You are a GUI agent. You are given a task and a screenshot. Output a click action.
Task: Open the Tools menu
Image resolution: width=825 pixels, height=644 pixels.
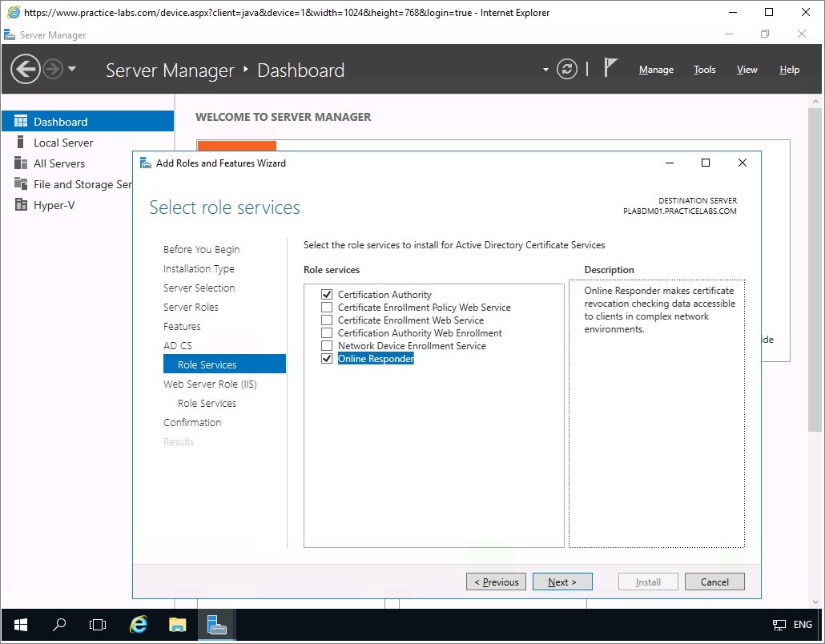point(705,70)
